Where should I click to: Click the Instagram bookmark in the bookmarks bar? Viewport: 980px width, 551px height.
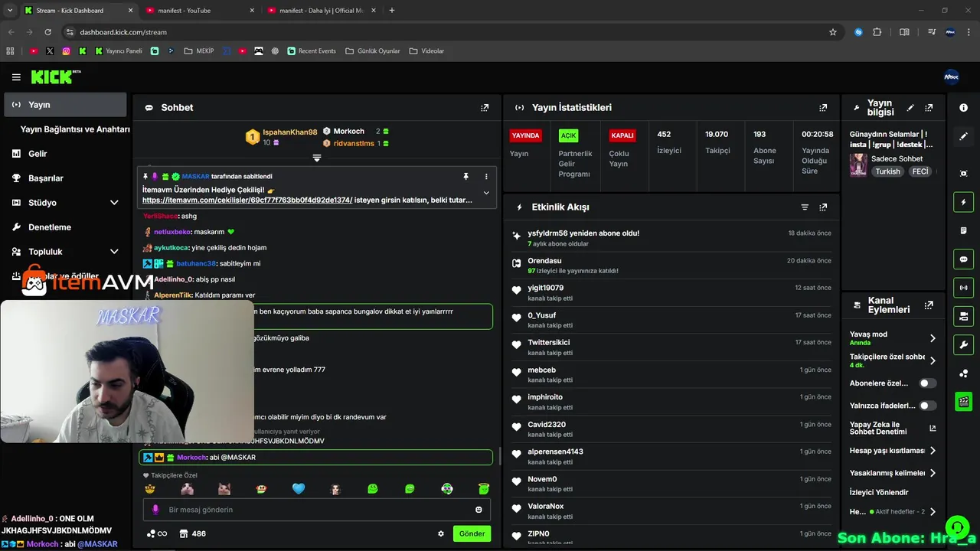click(x=66, y=51)
